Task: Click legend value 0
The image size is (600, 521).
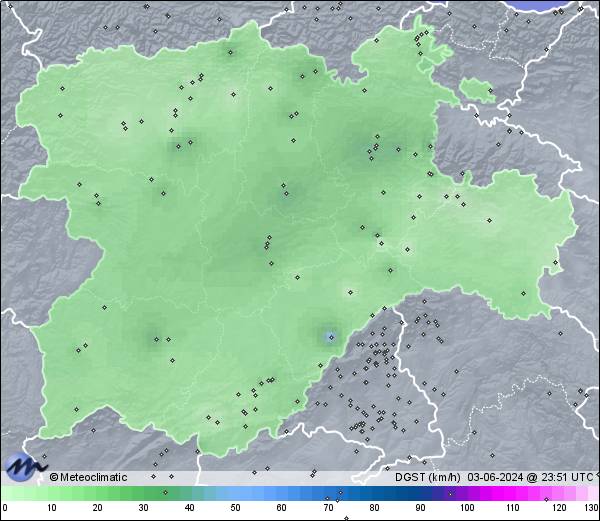Action: pyautogui.click(x=5, y=508)
